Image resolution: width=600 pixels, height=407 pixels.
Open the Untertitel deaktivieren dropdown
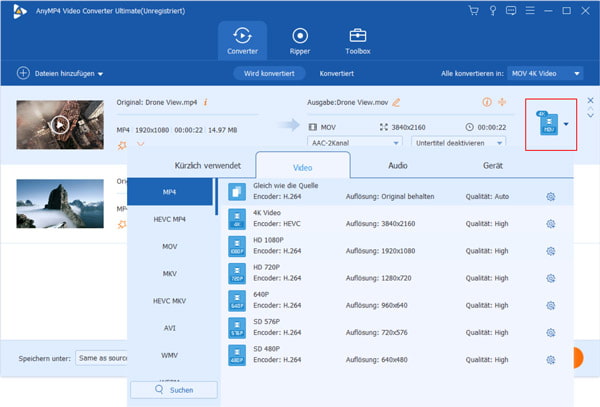point(458,143)
